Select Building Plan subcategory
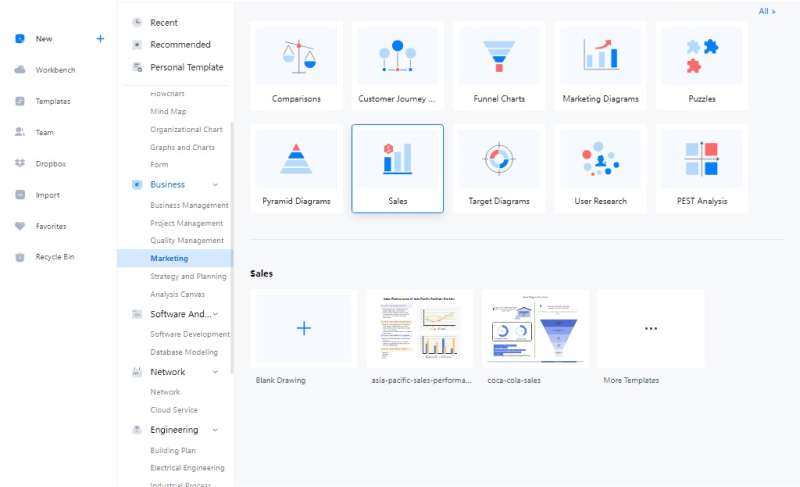Viewport: 800px width, 487px height. [x=173, y=451]
